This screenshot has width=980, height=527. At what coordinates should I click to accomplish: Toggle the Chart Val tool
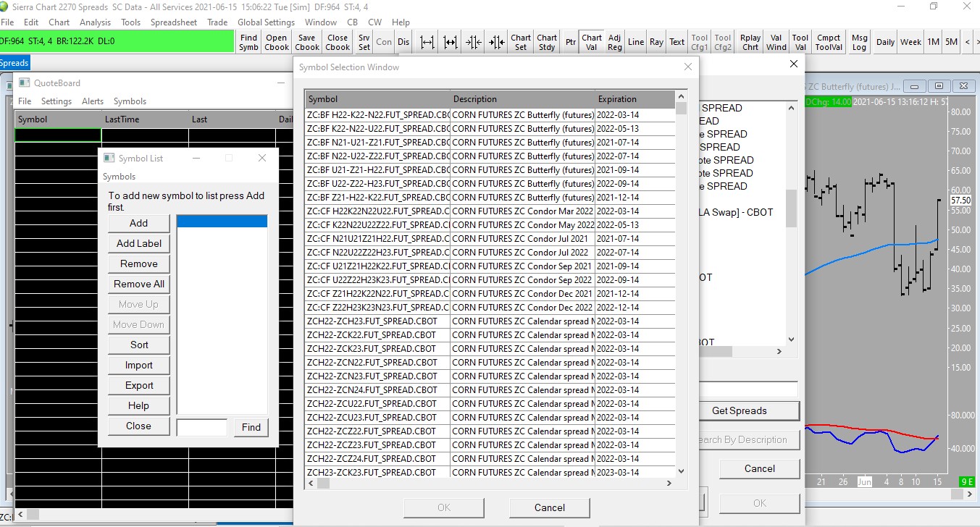[592, 42]
